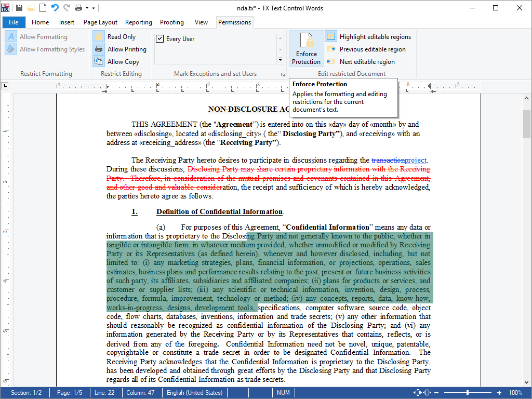Toggle Highlight editable regions
This screenshot has height=399, width=532.
point(368,37)
